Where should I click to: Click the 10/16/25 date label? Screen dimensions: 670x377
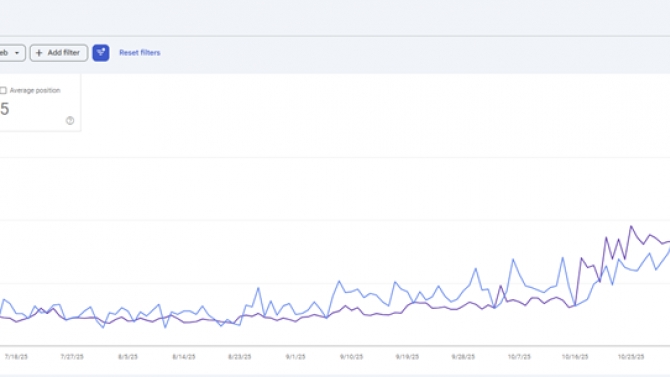(575, 356)
